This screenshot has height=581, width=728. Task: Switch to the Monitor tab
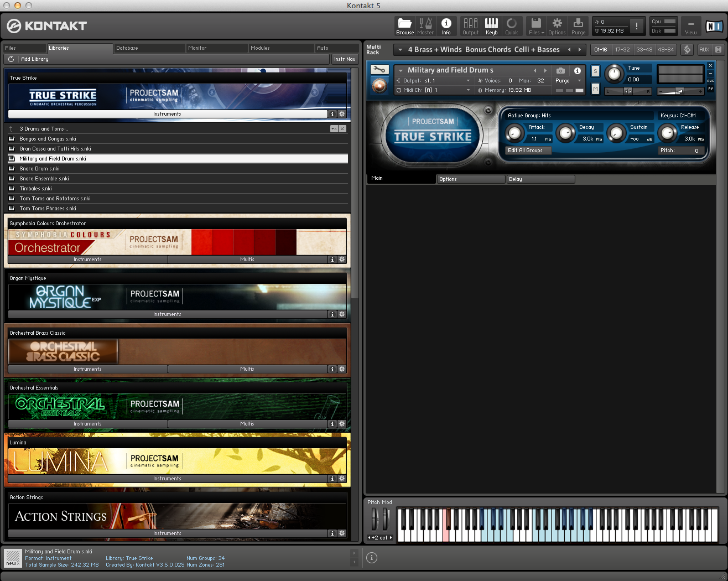coord(216,48)
